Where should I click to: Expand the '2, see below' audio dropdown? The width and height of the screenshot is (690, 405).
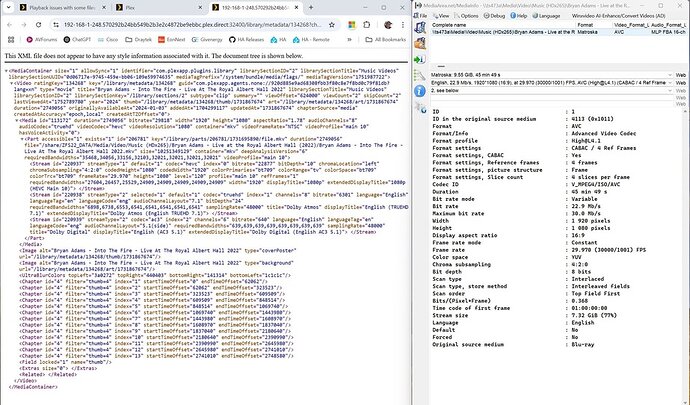[670, 90]
